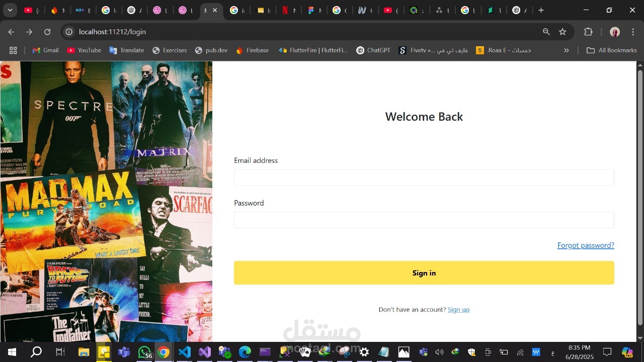This screenshot has width=644, height=362.
Task: Click the Sign up link
Action: coord(458,310)
